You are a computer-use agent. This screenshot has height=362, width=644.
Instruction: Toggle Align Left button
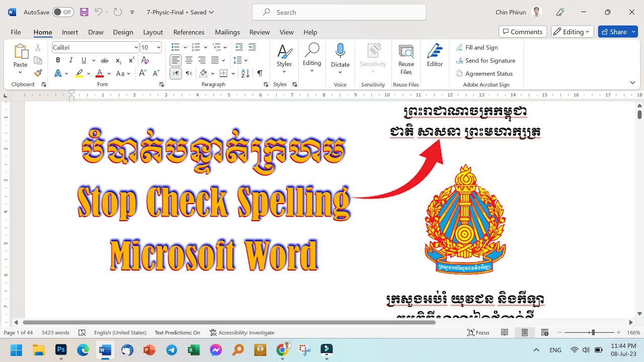[x=175, y=60]
